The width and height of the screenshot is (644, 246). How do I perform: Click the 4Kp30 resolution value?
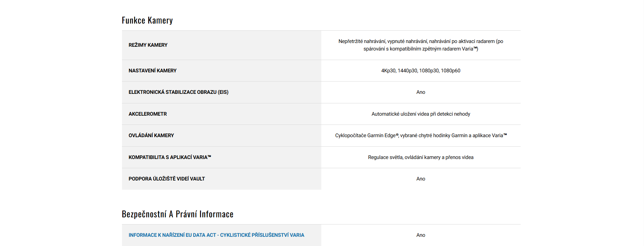[388, 71]
